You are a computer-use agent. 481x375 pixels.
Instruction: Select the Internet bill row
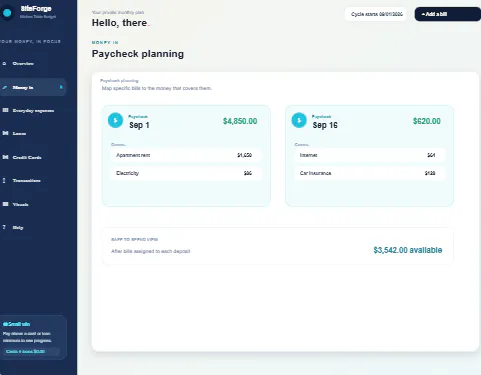369,155
